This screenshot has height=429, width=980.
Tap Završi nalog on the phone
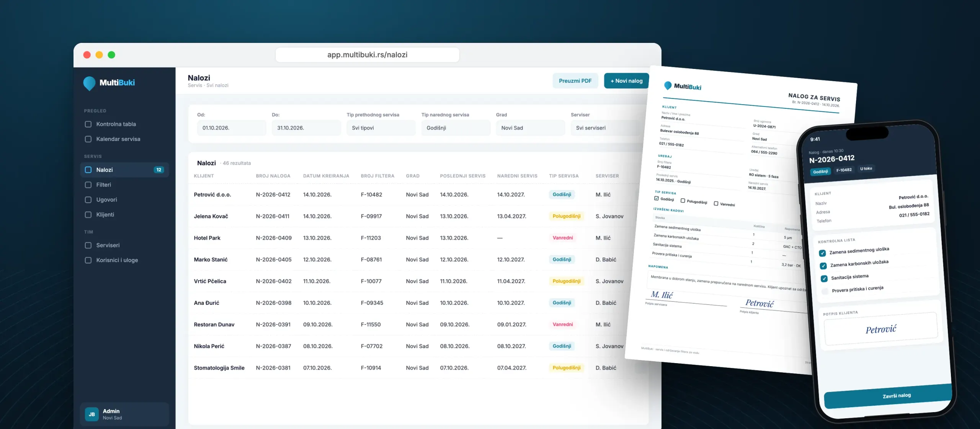point(888,396)
